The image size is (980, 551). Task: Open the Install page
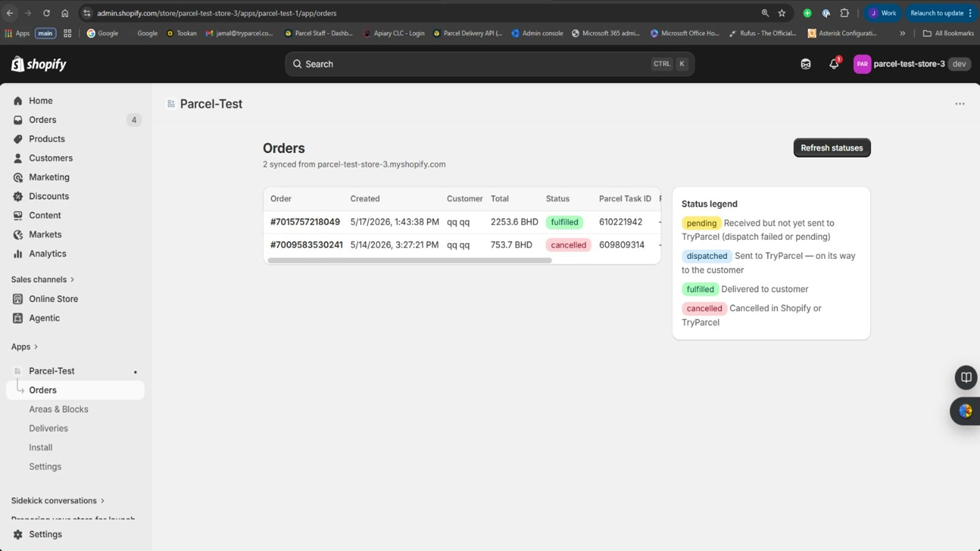coord(40,448)
